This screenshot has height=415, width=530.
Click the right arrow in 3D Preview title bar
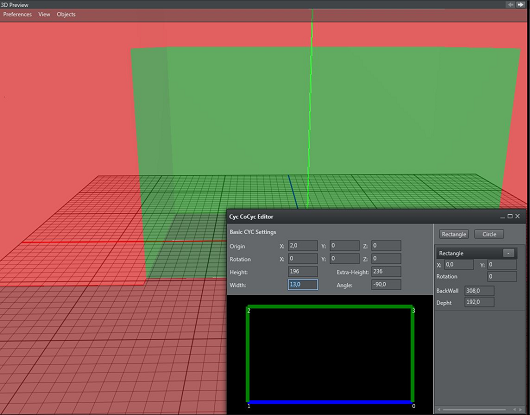pos(520,4)
